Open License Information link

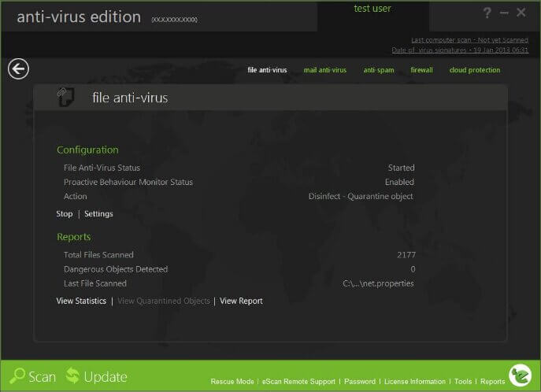[415, 382]
